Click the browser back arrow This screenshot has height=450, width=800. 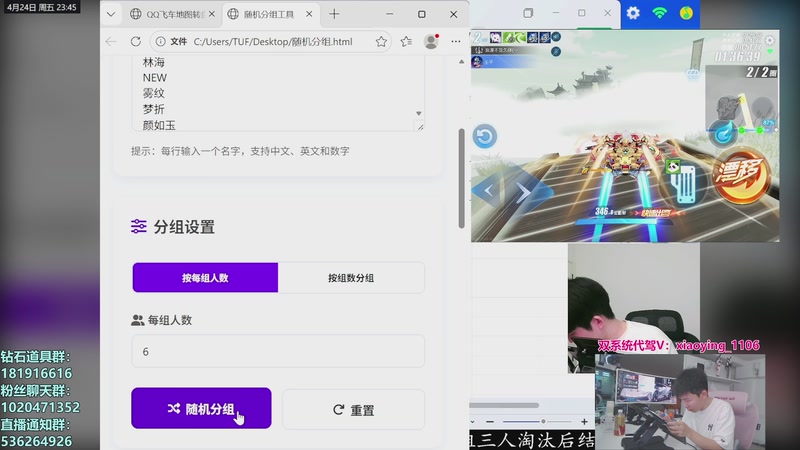point(111,41)
